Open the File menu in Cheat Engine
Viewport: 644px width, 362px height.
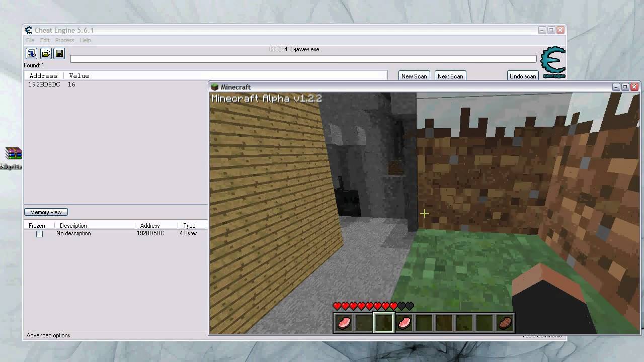pos(30,40)
